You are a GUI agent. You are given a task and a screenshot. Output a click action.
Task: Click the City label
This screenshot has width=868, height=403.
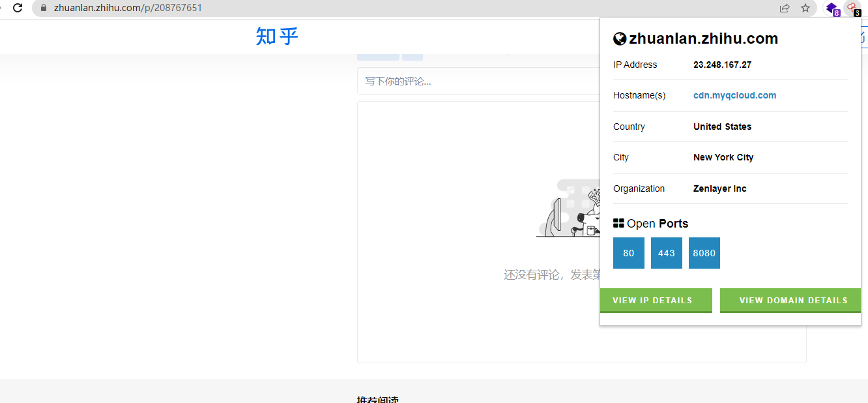tap(621, 157)
